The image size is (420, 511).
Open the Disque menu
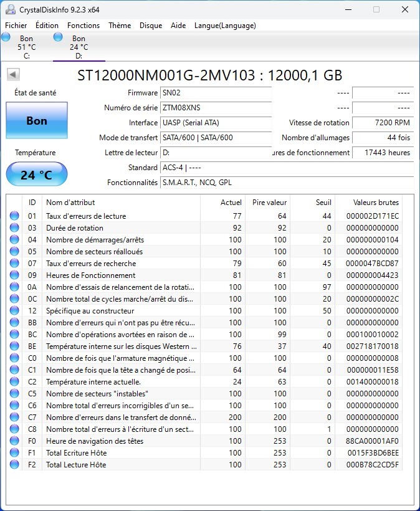pyautogui.click(x=151, y=26)
